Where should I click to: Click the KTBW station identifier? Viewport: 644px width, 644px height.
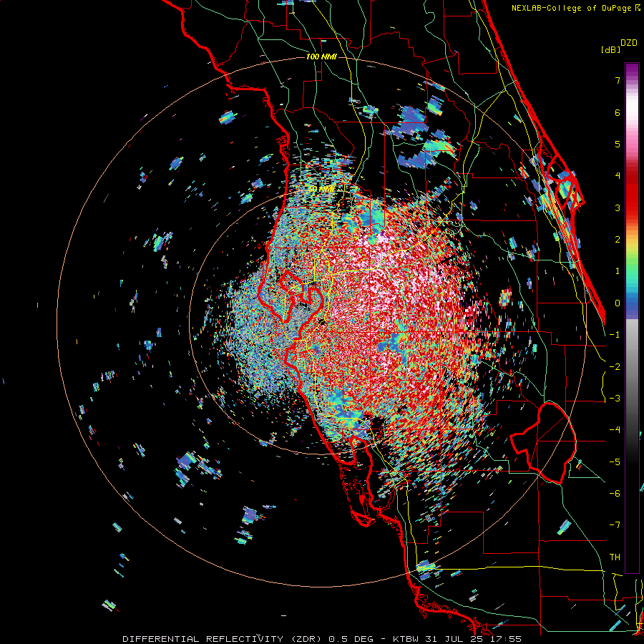(405, 639)
